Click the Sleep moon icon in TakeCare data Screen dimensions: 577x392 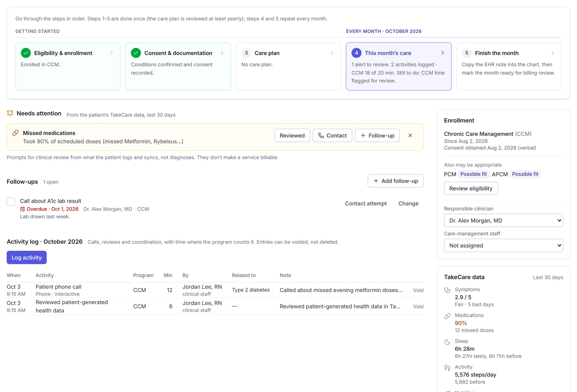[447, 342]
